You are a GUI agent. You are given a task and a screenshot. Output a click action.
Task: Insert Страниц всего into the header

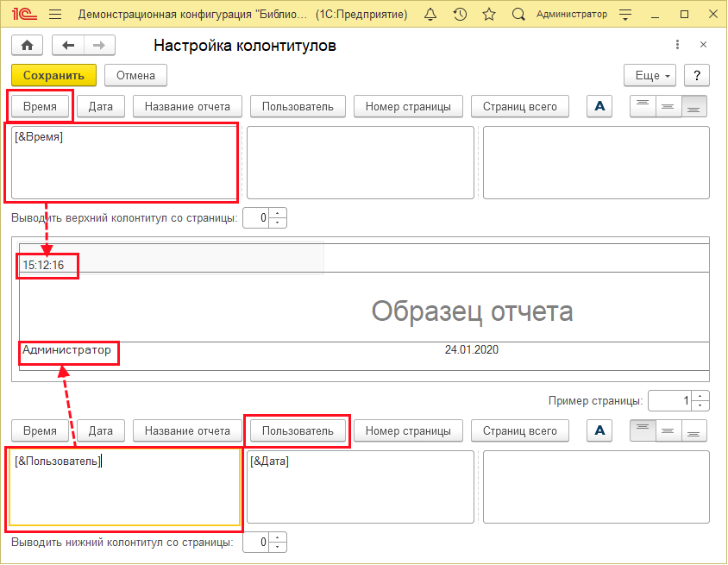coord(520,106)
